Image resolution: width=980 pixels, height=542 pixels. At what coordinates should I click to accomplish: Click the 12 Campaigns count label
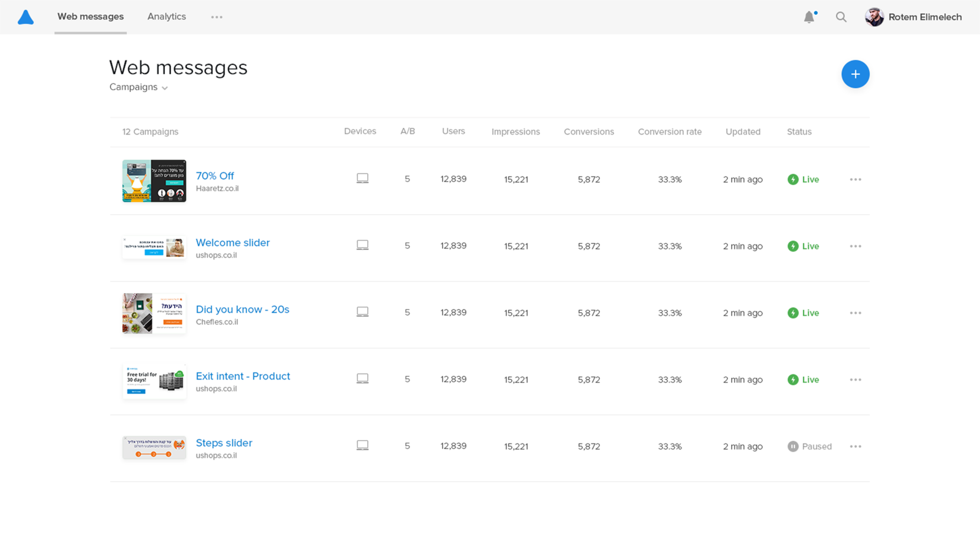[x=150, y=132]
